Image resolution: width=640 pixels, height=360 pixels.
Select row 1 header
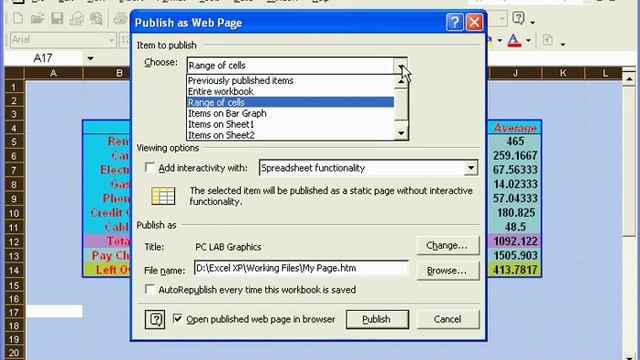coord(14,87)
